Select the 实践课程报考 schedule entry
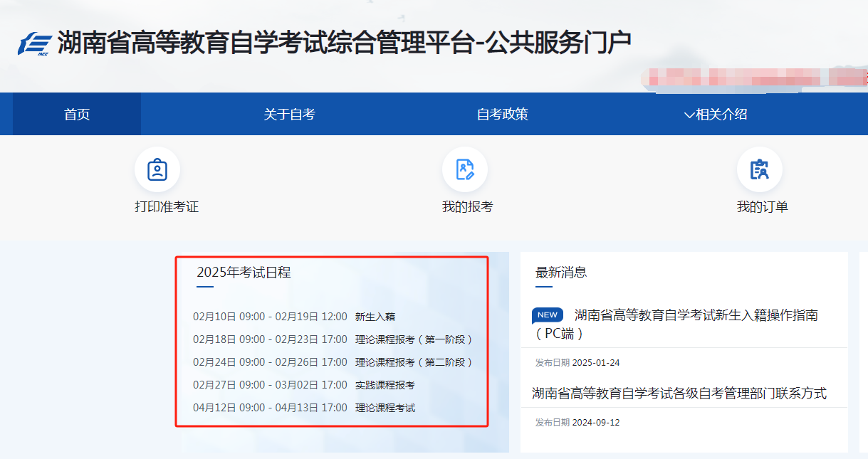The height and width of the screenshot is (459, 868). 385,385
